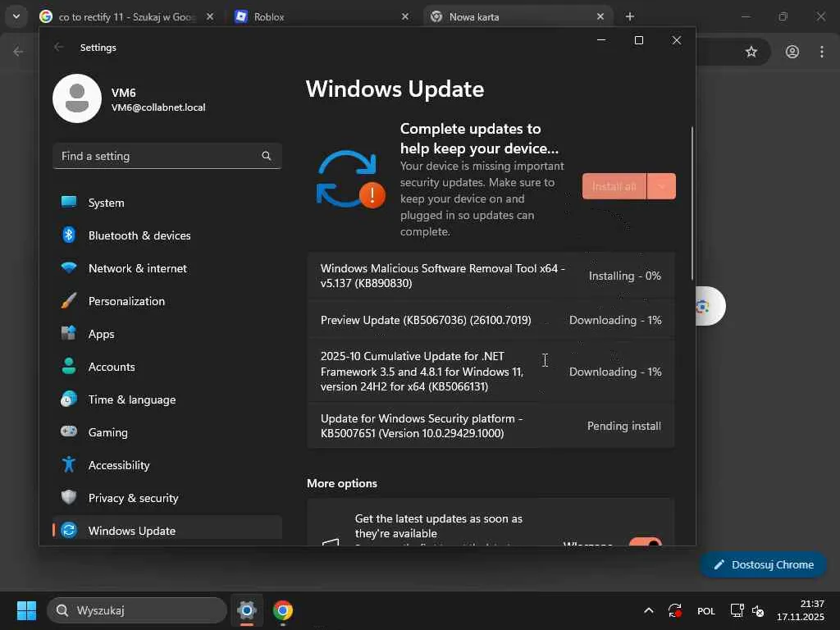The width and height of the screenshot is (840, 630).
Task: Select Accounts in the sidebar
Action: click(167, 367)
